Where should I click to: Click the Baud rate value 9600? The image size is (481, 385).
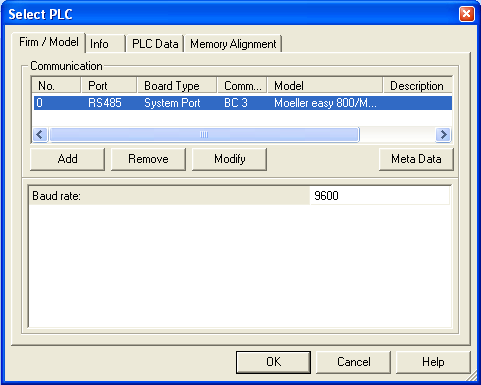click(x=380, y=196)
